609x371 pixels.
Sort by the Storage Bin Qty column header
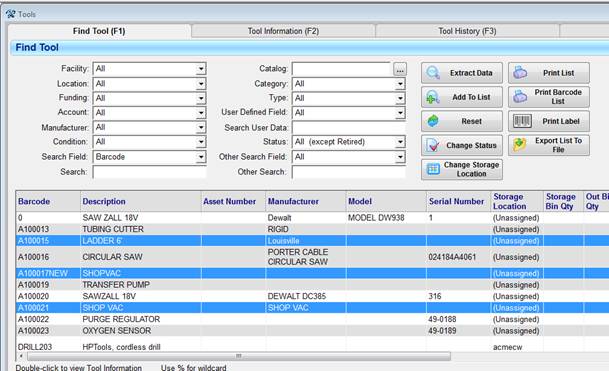(563, 201)
